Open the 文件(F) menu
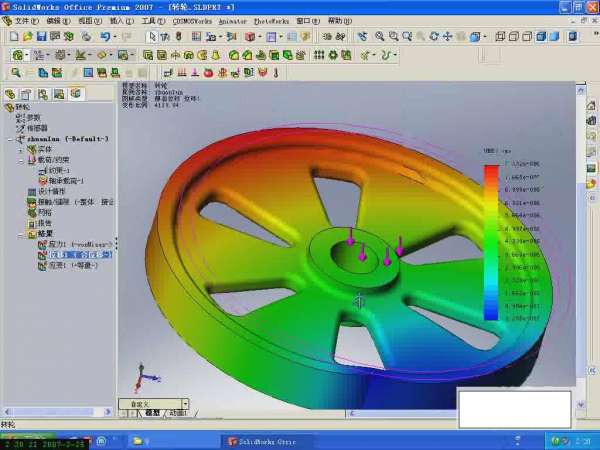The height and width of the screenshot is (450, 600). click(26, 21)
